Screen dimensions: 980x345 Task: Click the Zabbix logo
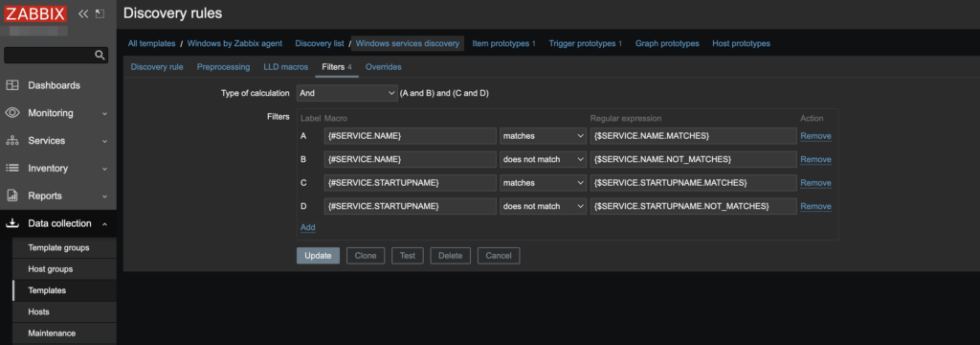35,13
